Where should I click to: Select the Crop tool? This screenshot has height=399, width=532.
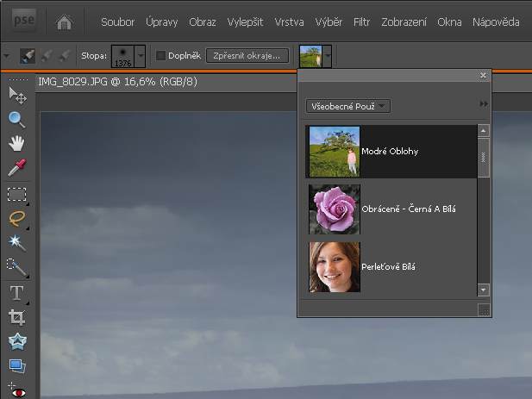click(x=16, y=317)
